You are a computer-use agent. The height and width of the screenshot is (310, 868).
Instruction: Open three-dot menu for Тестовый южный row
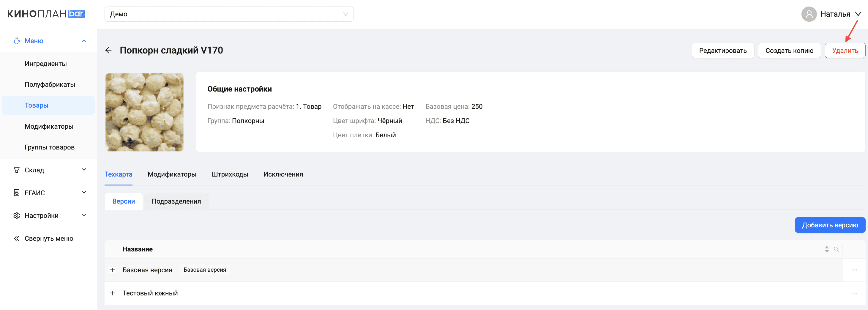tap(854, 293)
